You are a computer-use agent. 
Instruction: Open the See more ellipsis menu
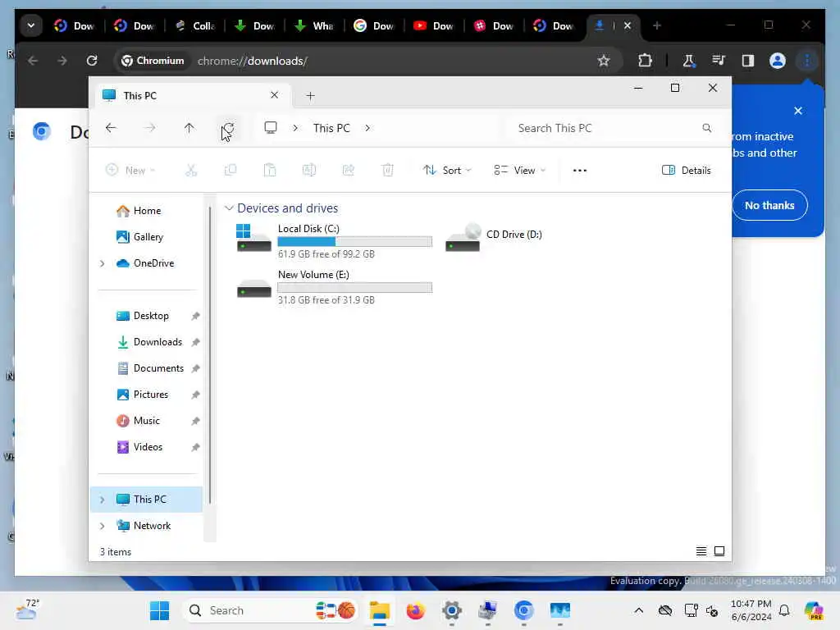pos(580,171)
